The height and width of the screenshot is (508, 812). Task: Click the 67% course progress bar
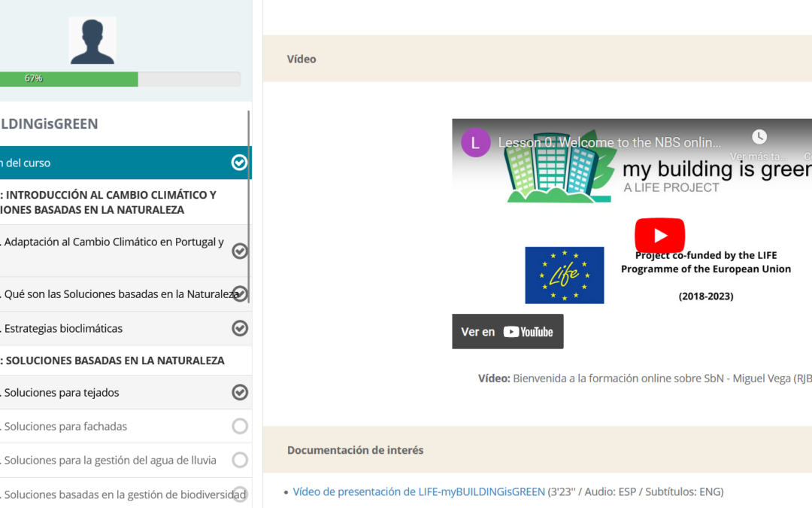(120, 79)
